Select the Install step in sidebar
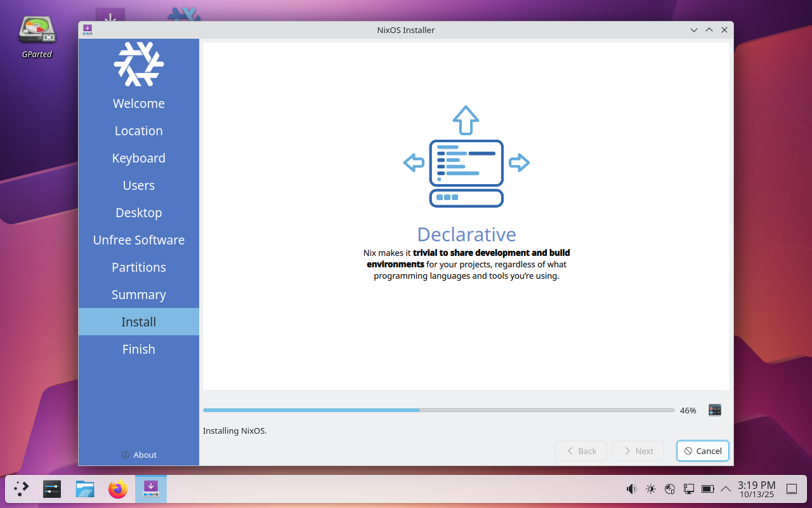This screenshot has height=508, width=812. pyautogui.click(x=138, y=322)
